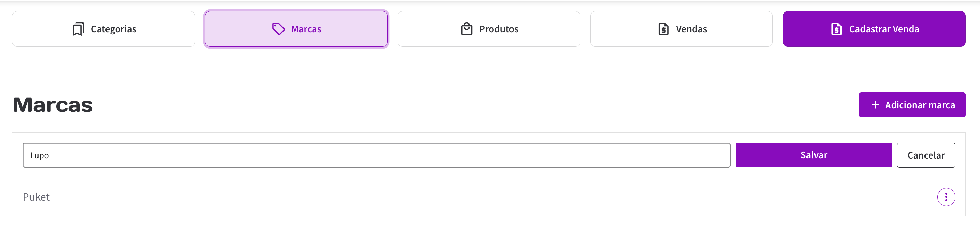Open the Vendas tab
The width and height of the screenshot is (980, 229).
coord(691,29)
